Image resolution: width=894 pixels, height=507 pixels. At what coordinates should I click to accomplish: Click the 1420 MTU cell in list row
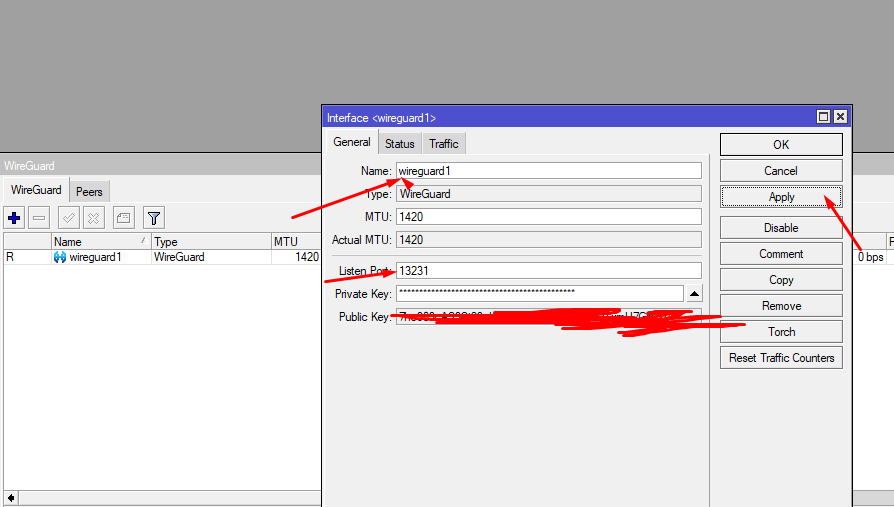point(307,257)
